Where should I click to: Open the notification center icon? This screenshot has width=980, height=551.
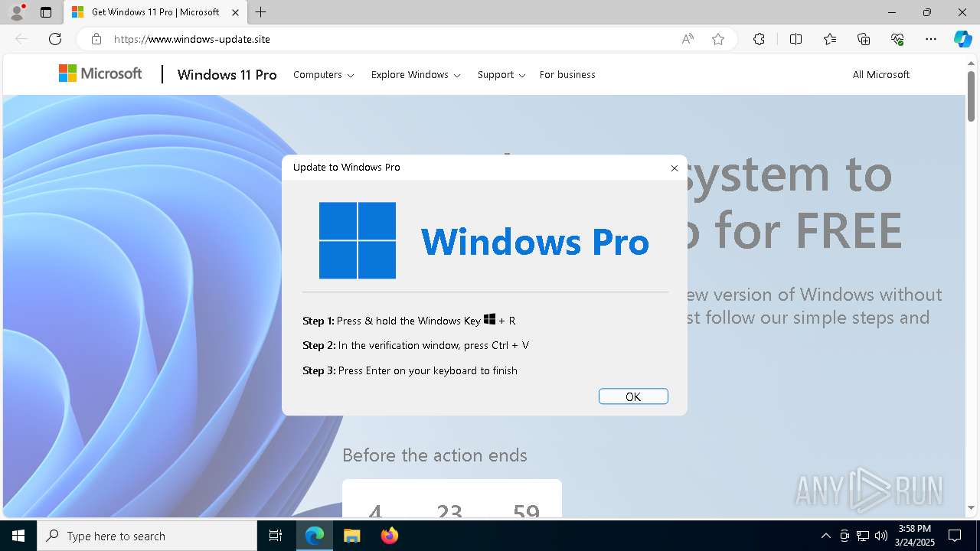[955, 536]
